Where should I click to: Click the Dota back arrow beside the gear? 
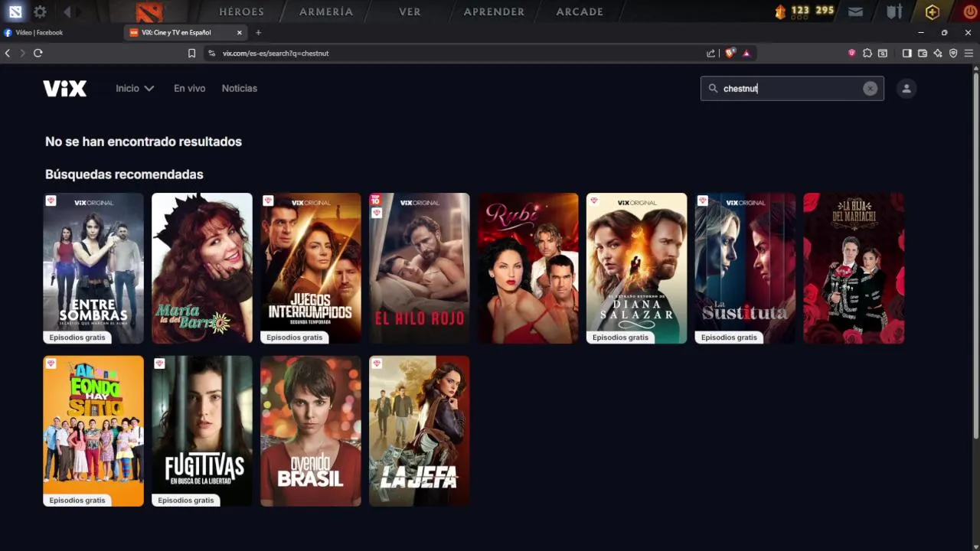click(67, 11)
